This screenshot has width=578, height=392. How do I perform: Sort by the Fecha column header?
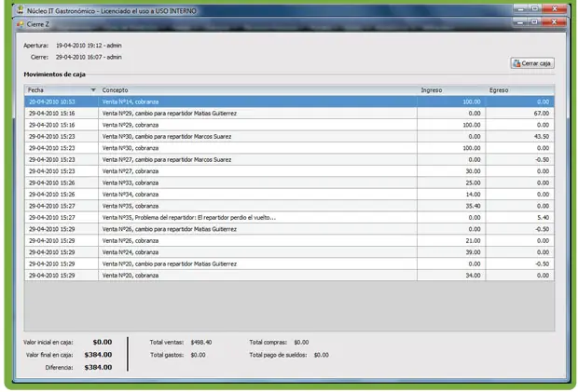coord(62,89)
